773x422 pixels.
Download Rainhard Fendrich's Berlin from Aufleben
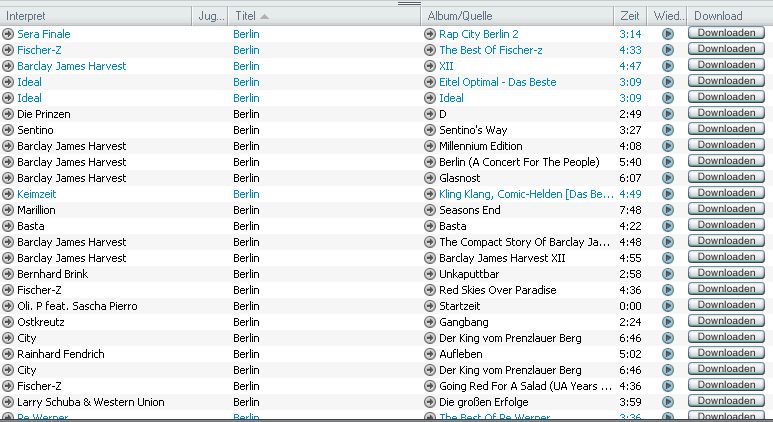click(725, 354)
